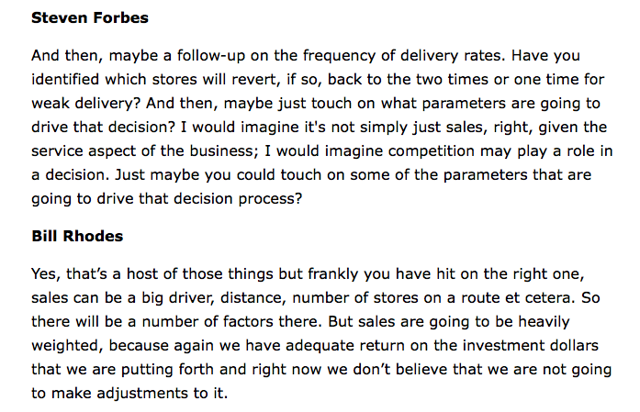This screenshot has height=412, width=640.
Task: Click the words 'heavily' at line end
Action: (544, 322)
